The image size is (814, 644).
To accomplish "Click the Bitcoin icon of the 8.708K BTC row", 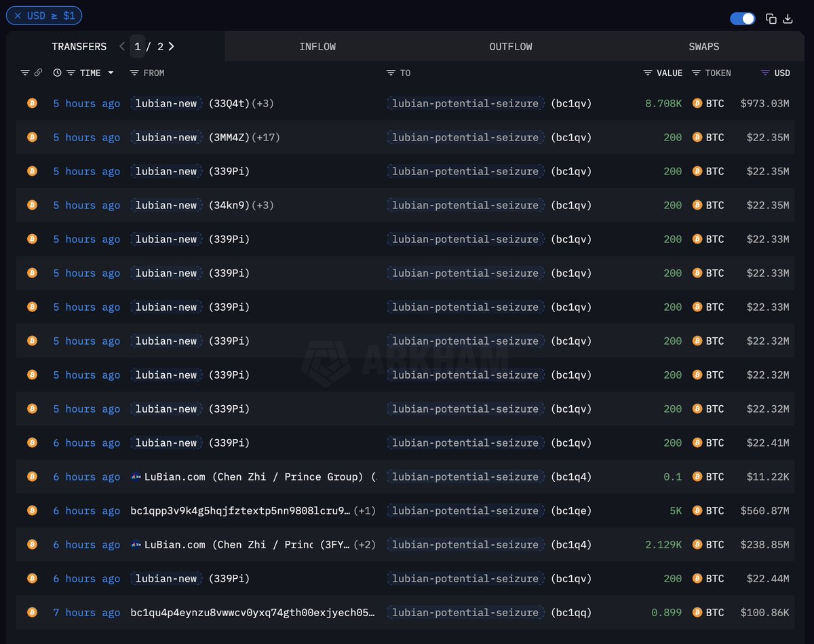I will pyautogui.click(x=697, y=103).
